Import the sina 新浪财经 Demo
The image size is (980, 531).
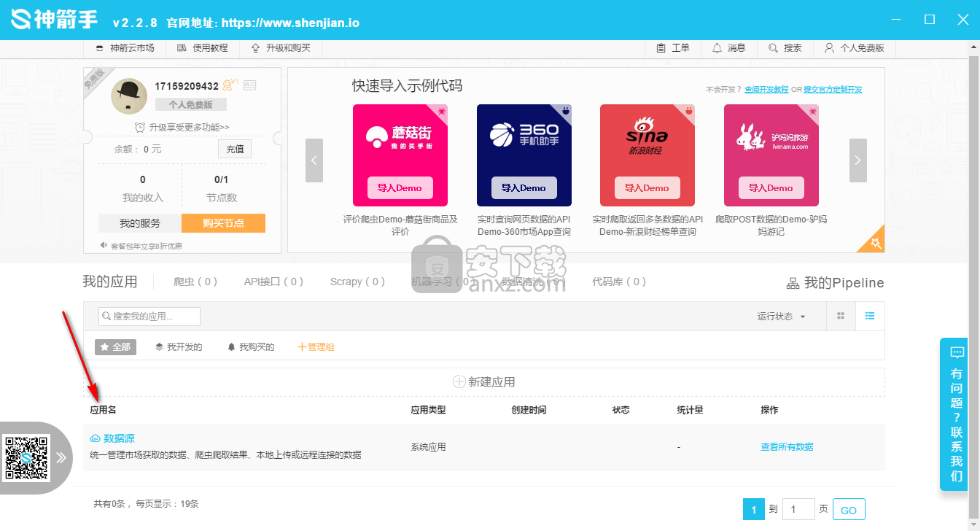click(647, 187)
